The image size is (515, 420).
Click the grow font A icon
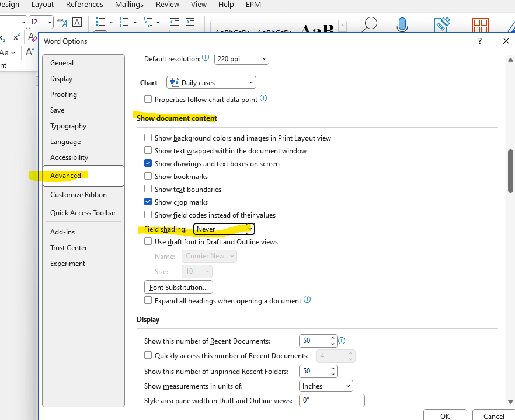point(30,52)
